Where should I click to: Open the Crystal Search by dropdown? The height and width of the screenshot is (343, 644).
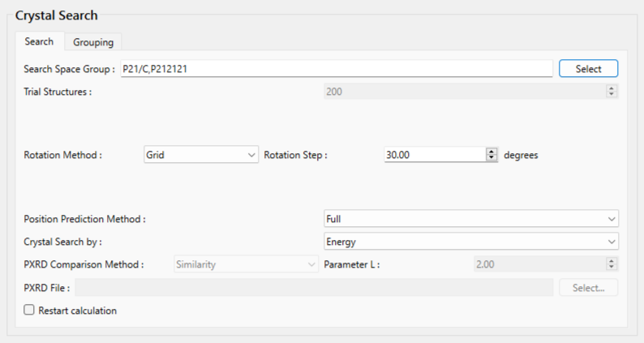(470, 242)
